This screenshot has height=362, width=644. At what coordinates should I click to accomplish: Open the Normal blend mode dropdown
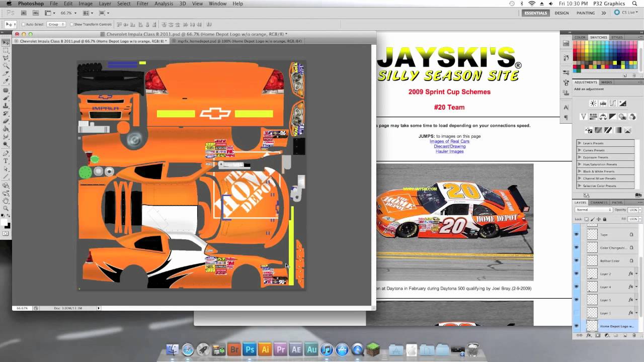(594, 210)
